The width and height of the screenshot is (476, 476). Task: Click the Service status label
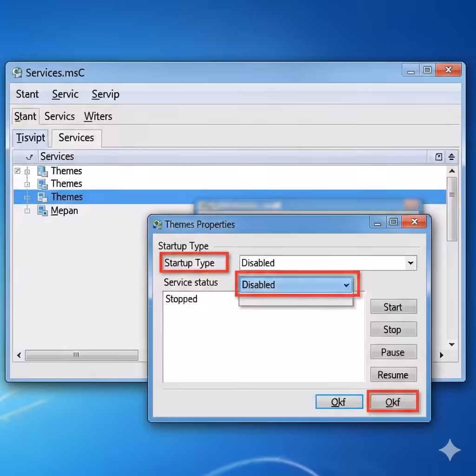191,282
